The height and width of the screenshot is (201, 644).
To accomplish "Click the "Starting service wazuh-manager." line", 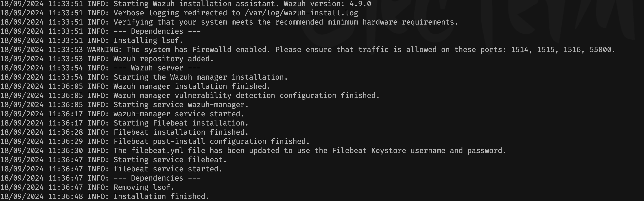I will (181, 105).
